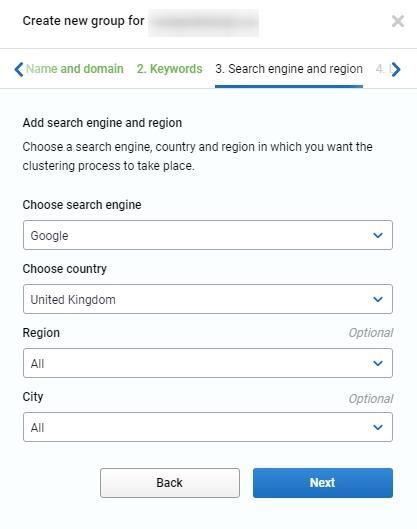Screen dimensions: 417x529
Task: Click the Add search engine and region heading
Action: pyautogui.click(x=102, y=123)
